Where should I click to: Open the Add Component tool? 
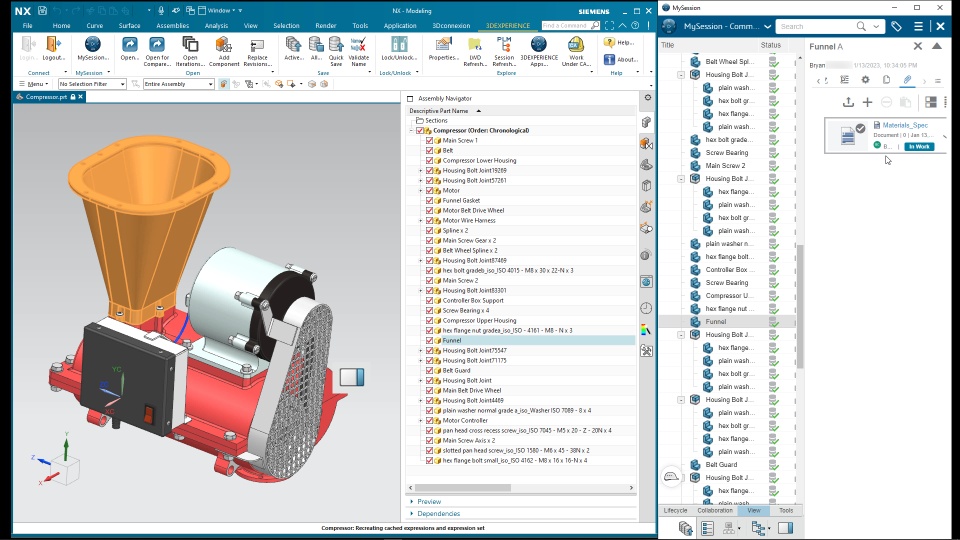(x=223, y=50)
